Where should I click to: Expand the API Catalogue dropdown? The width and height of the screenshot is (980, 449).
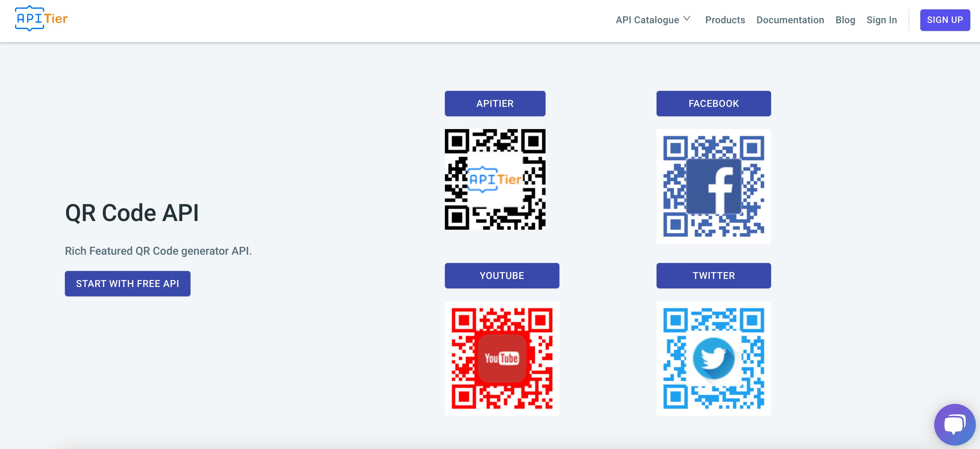(653, 20)
